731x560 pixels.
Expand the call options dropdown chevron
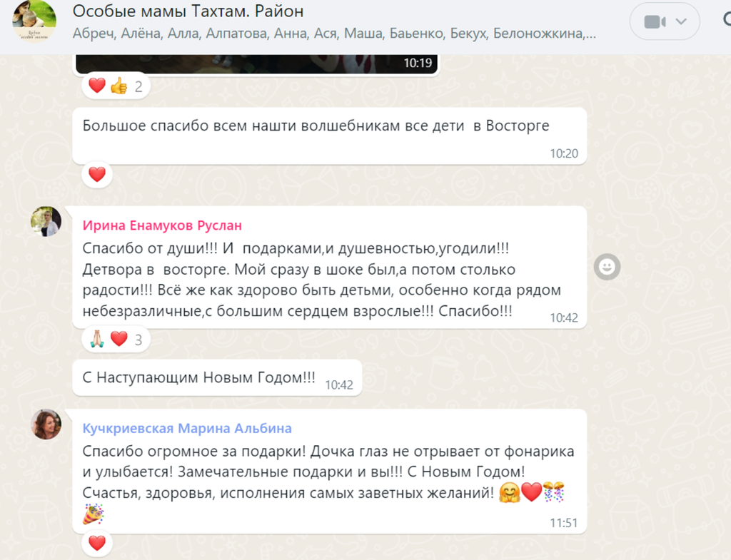pyautogui.click(x=681, y=21)
